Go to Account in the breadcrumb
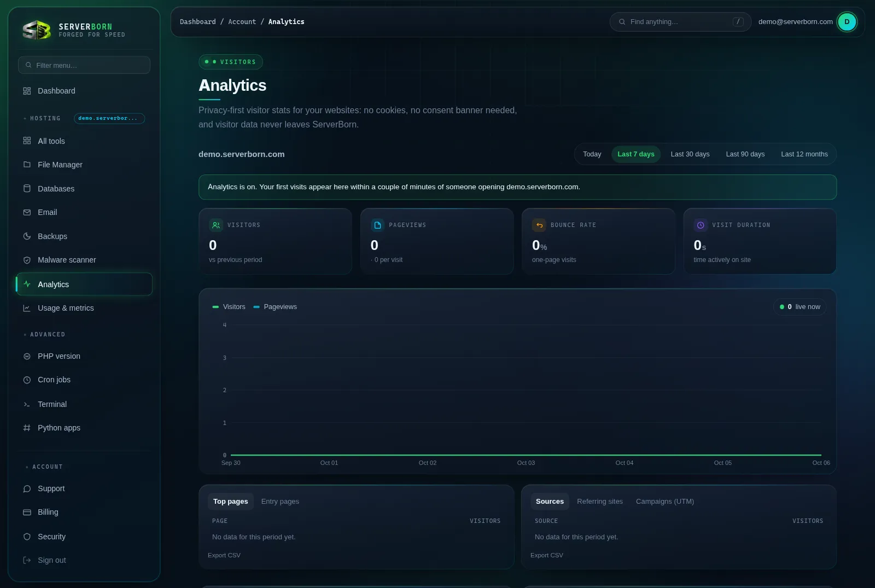The image size is (875, 588). (x=242, y=22)
